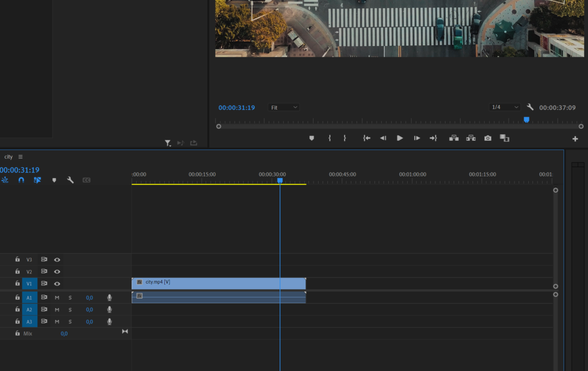Solo audio track A2

[70, 310]
